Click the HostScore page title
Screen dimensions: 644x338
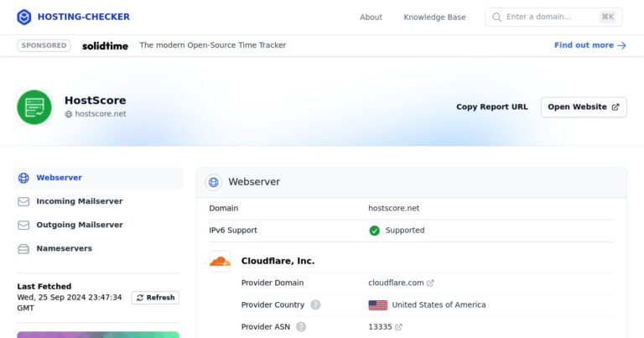[x=96, y=100]
